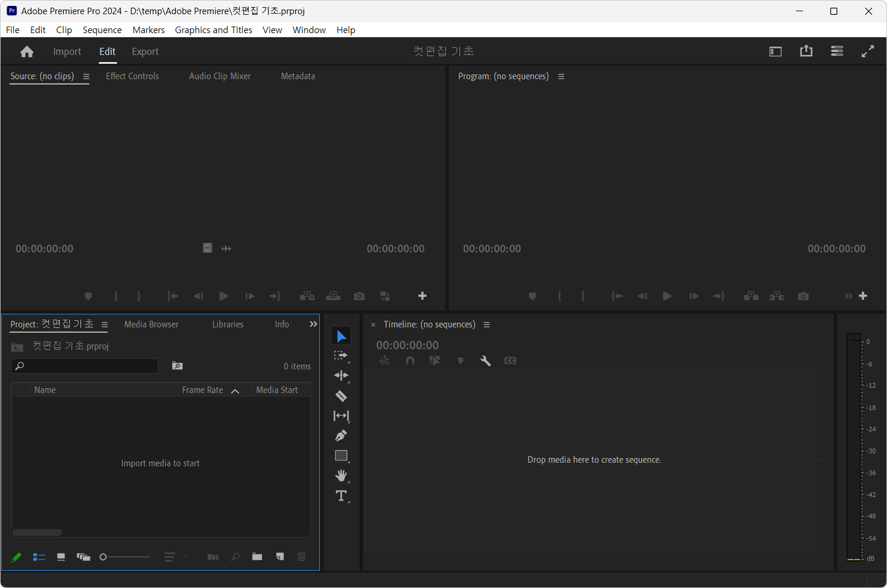887x588 pixels.
Task: Click Automate to Sequence icon
Action: [213, 557]
